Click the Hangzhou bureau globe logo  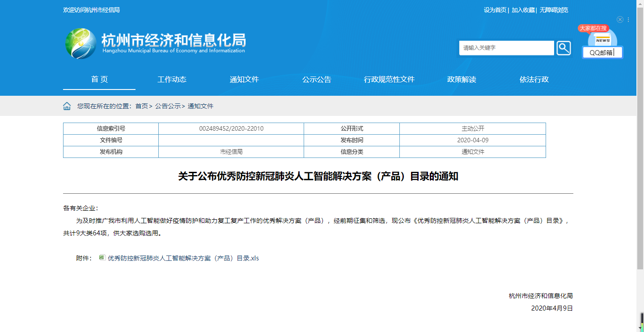point(80,43)
